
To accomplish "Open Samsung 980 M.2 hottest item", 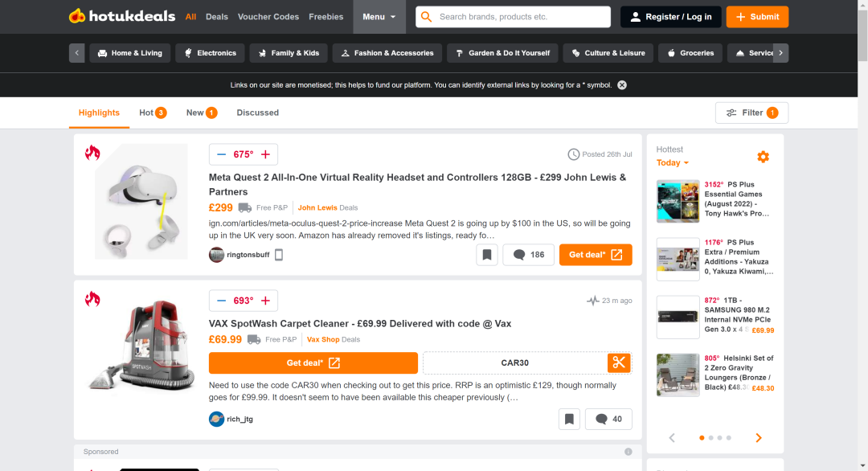I will [715, 317].
